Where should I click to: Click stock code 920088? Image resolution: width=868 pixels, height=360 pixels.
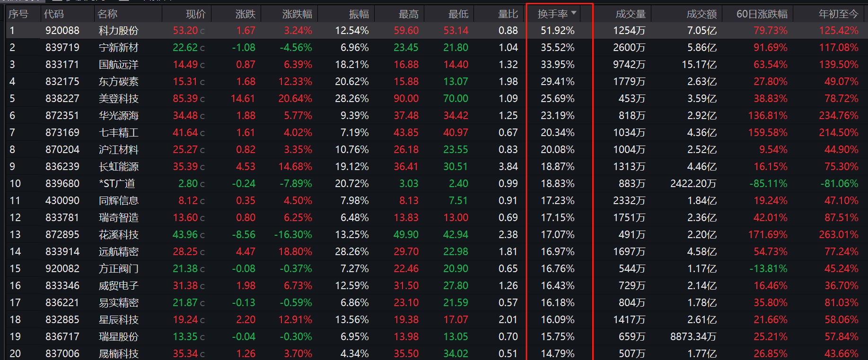(x=62, y=31)
